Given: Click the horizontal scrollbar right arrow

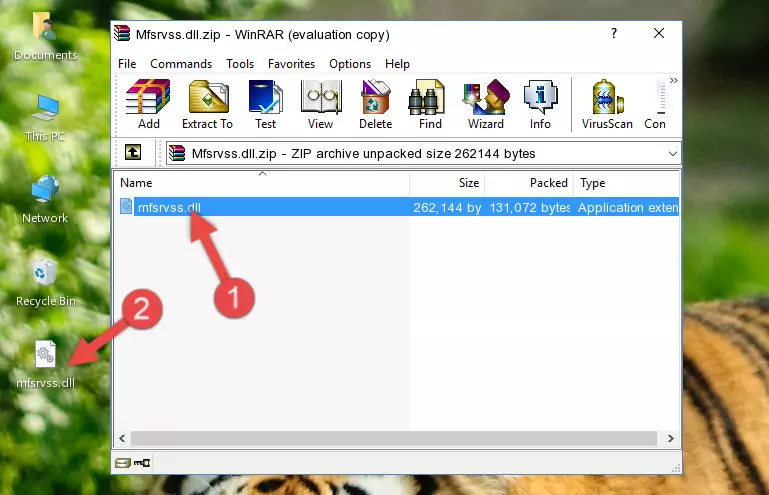Looking at the screenshot, I should (670, 438).
